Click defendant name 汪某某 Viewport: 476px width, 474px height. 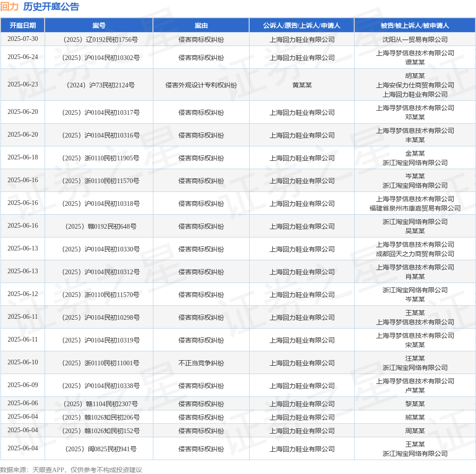415,358
